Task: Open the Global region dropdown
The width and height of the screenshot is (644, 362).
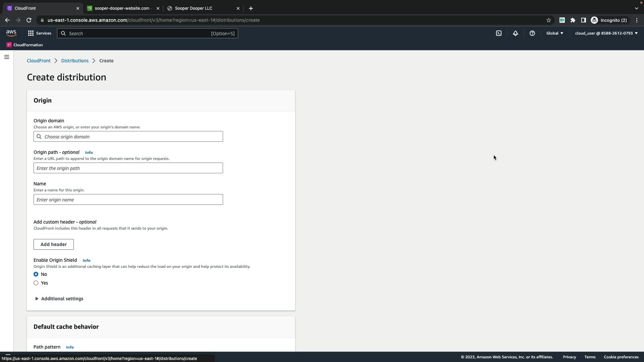Action: 555,33
